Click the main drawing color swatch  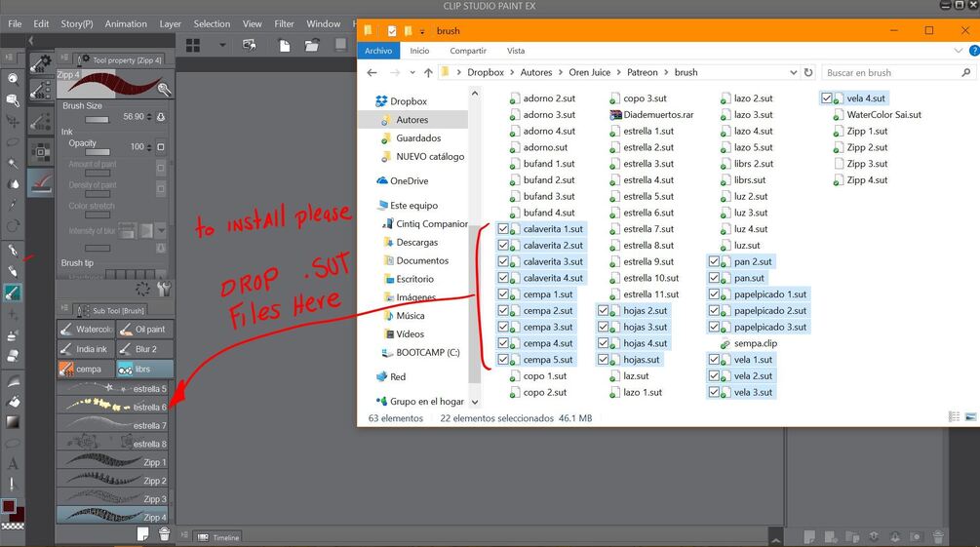coord(8,506)
